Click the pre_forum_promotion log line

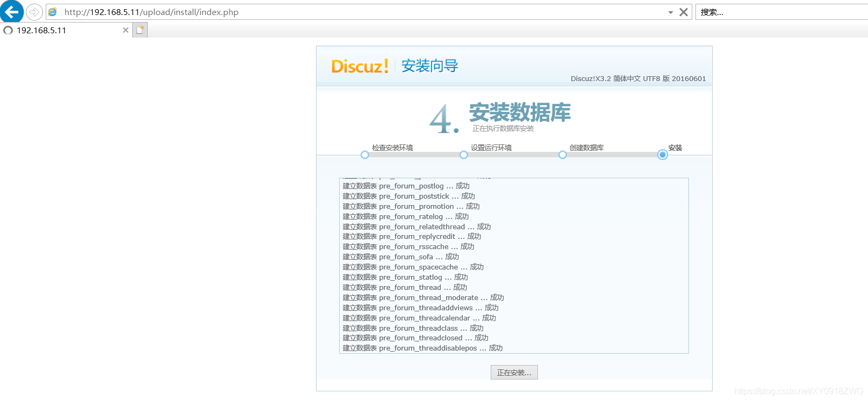pyautogui.click(x=411, y=206)
